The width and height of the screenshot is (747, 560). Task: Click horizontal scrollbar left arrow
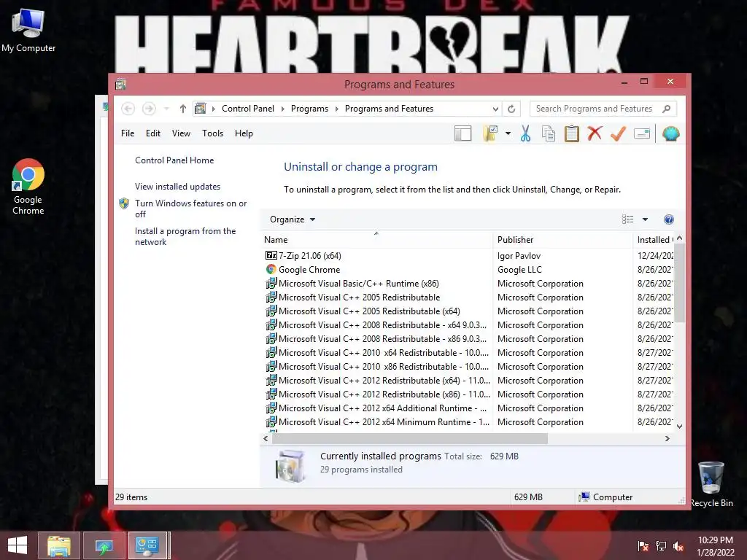pyautogui.click(x=266, y=438)
